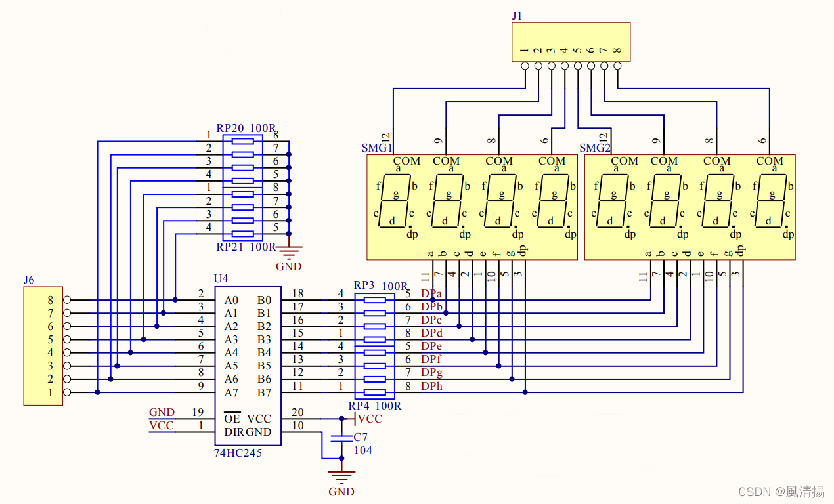The height and width of the screenshot is (504, 834).
Task: Click the J6 connector body rectangle
Action: pos(43,346)
